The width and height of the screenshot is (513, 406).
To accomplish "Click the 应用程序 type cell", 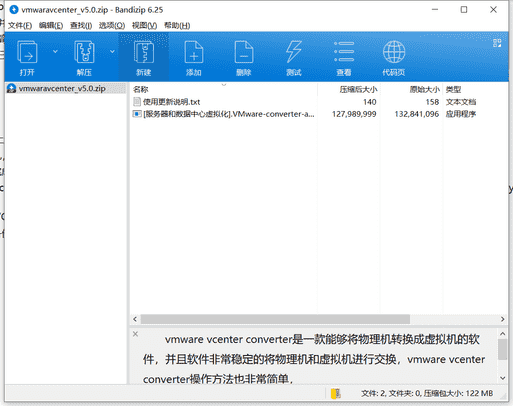I will 461,114.
